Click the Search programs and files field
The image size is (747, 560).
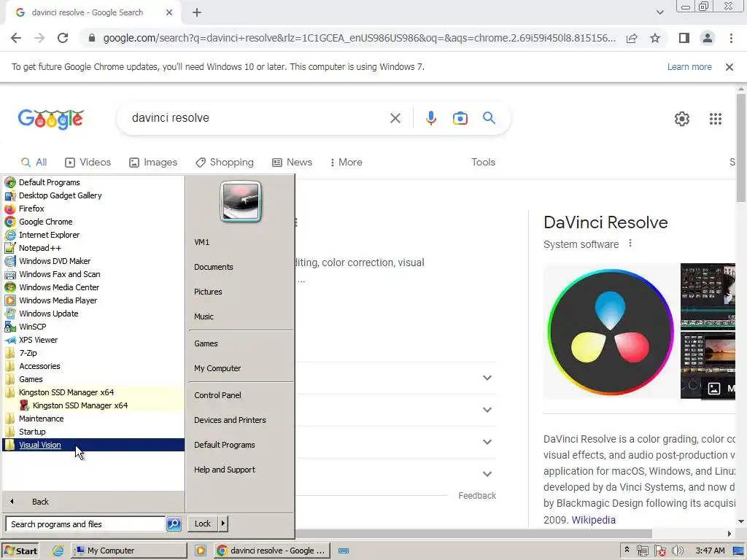pos(85,524)
